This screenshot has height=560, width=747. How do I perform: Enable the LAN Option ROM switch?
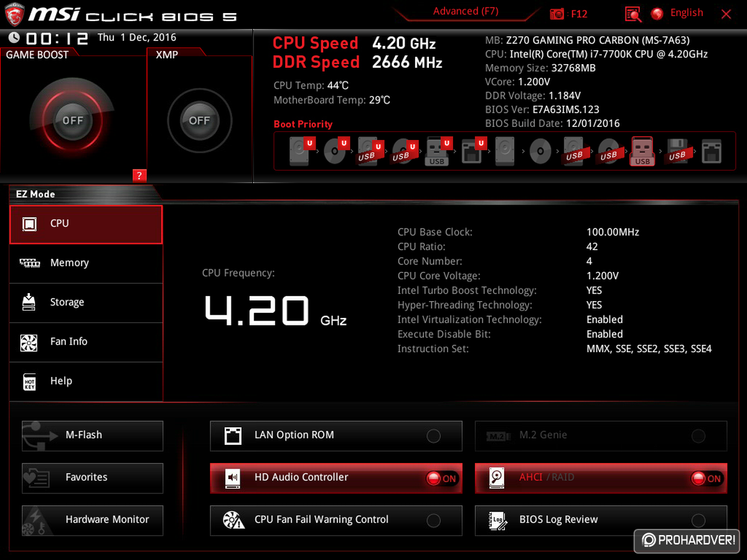coord(434,436)
